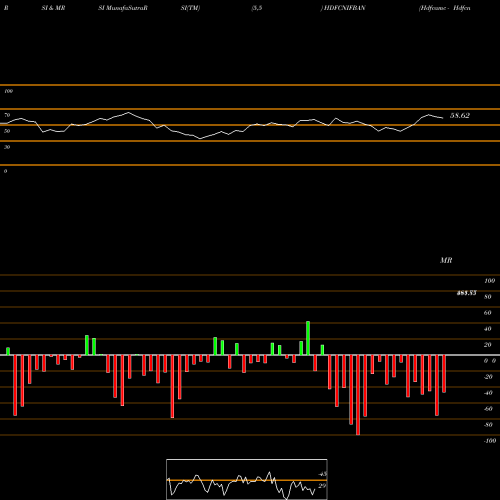Click the 60 label on the MR axis

[487, 313]
